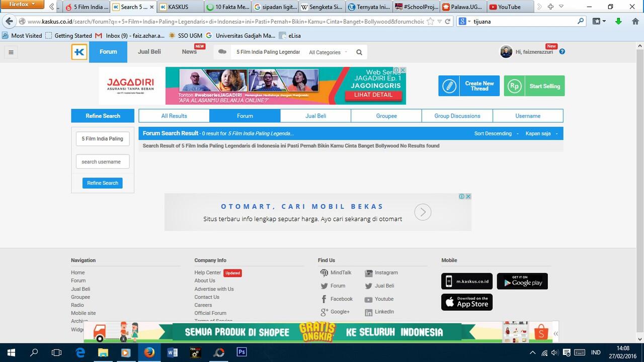Open the m.kaskus.co.id mobile badge
The height and width of the screenshot is (362, 644).
(467, 282)
